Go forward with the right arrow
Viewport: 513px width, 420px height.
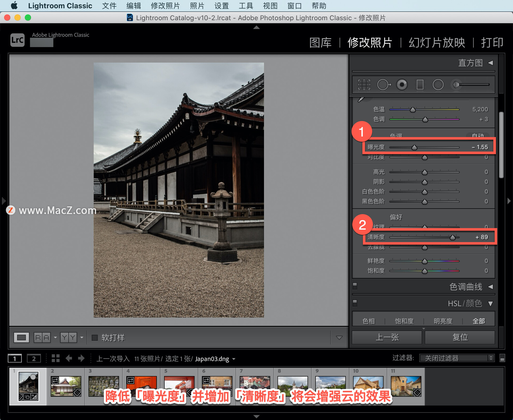[x=81, y=358]
